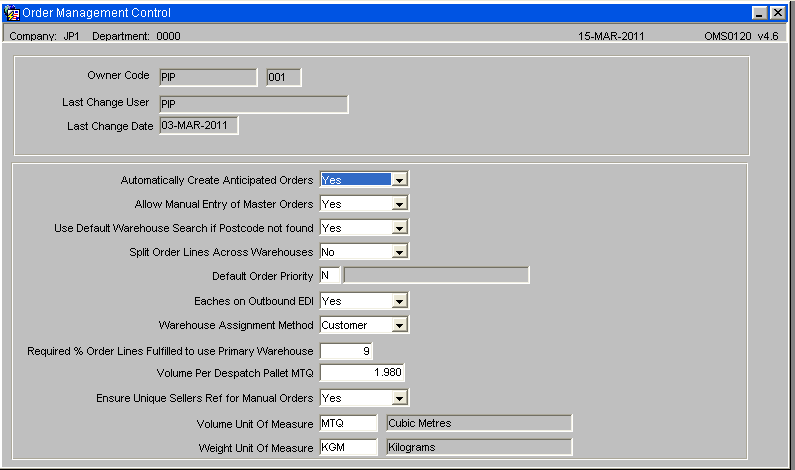
Task: Click the Default Order Priority description field
Action: coord(437,275)
